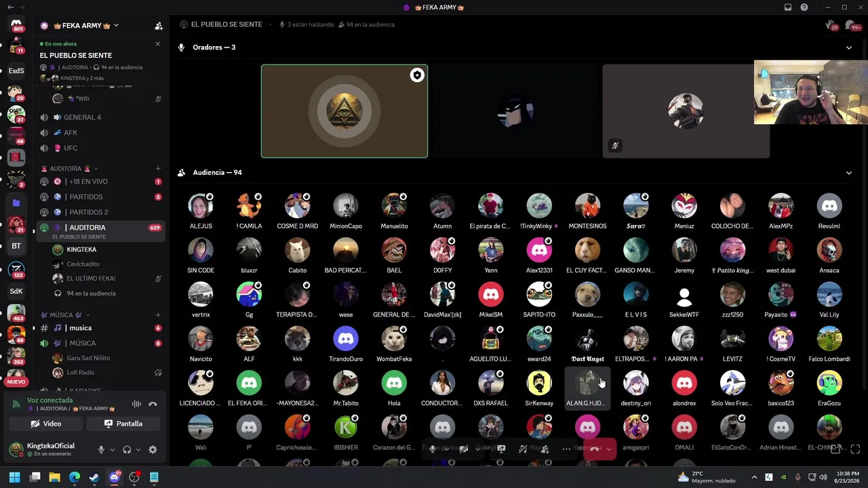Toggle camera with the Video button

(x=46, y=424)
